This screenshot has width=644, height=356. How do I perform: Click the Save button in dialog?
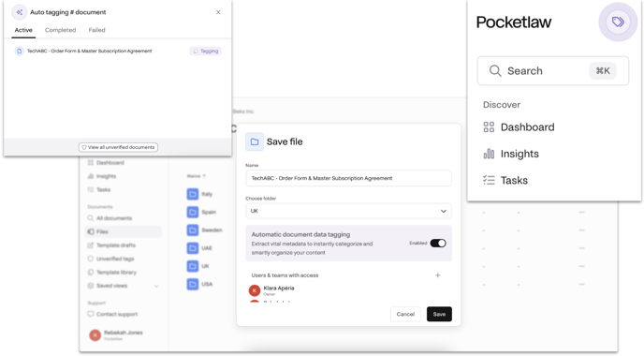click(x=439, y=314)
